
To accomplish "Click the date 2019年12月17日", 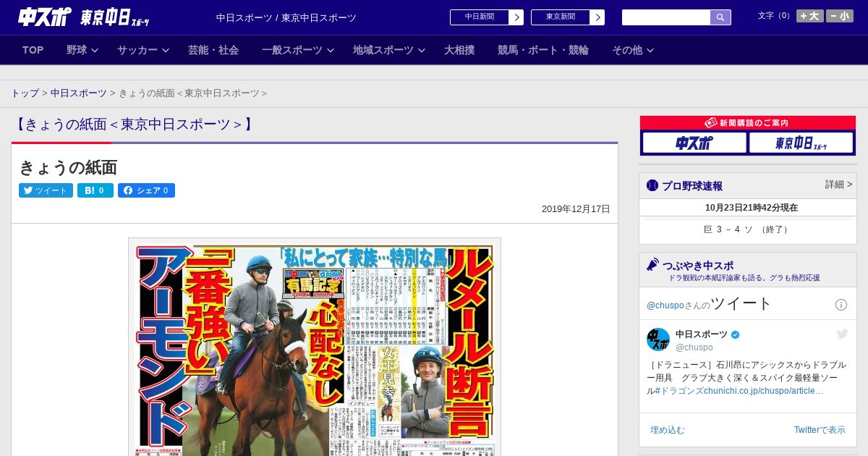I will (576, 209).
